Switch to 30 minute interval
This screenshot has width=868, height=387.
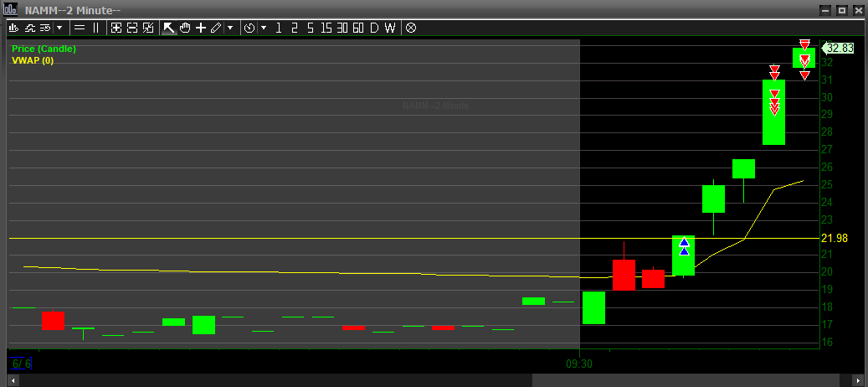coord(342,28)
